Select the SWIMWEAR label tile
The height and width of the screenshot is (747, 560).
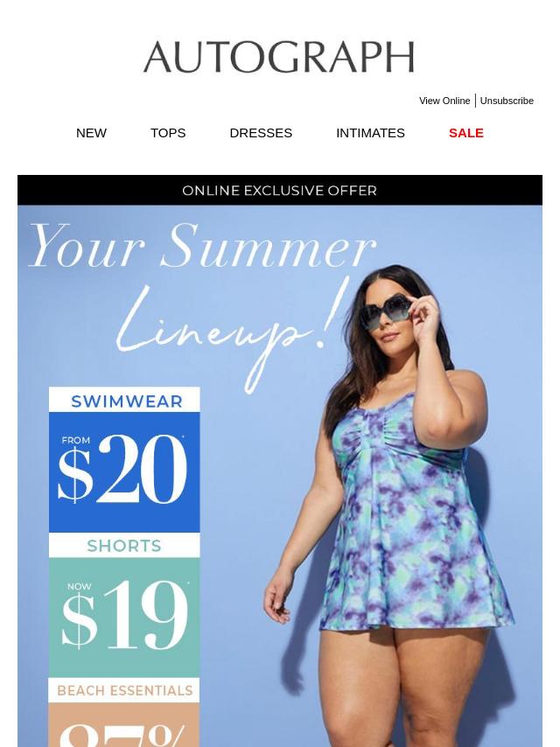pyautogui.click(x=124, y=400)
